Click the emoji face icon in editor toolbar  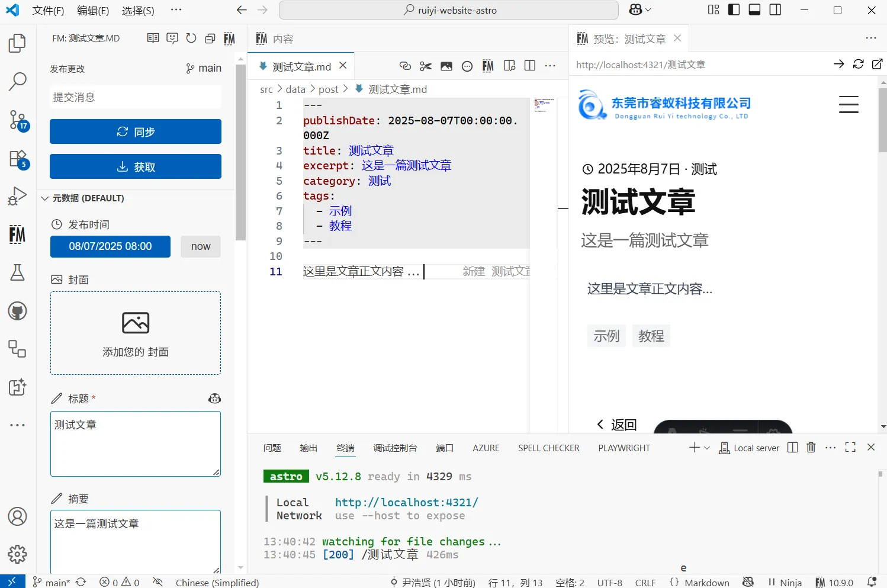pos(467,66)
